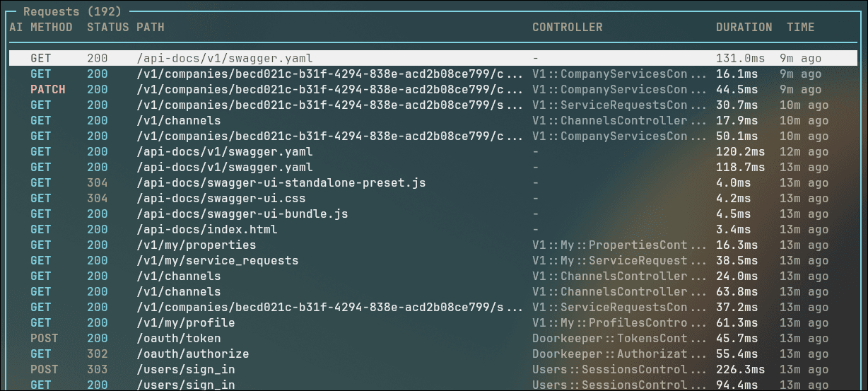Click the 226.3ms duration value
868x391 pixels.
(741, 370)
